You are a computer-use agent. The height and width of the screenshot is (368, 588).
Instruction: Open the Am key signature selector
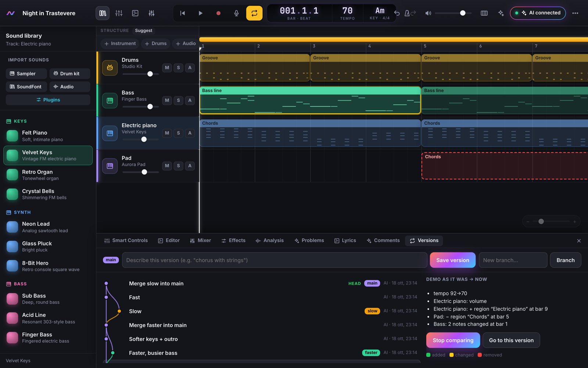[380, 13]
